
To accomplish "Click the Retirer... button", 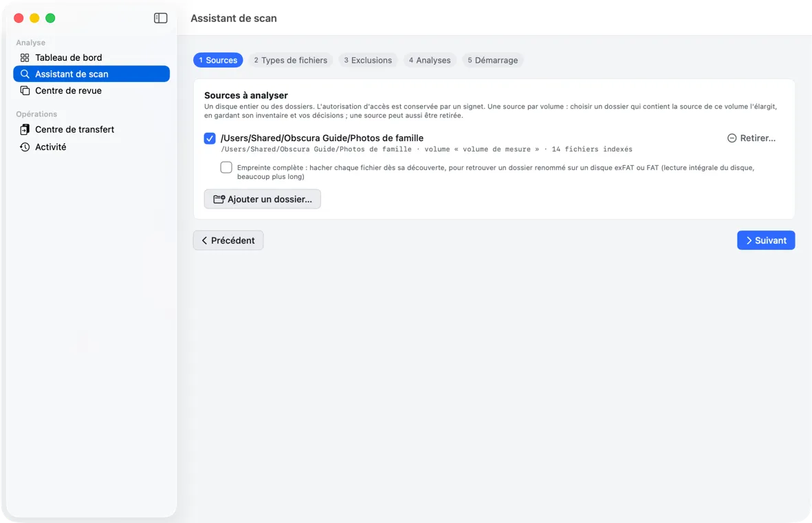I will coord(751,138).
